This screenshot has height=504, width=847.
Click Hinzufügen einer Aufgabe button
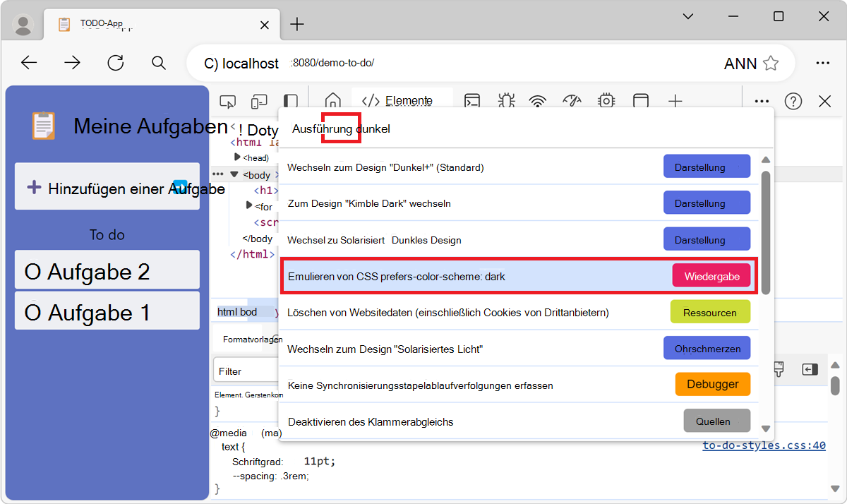coord(107,188)
